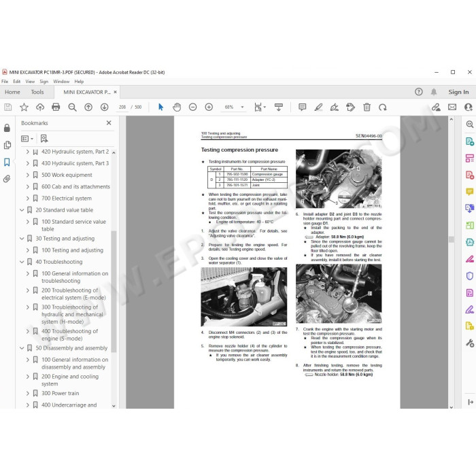
Task: Open the Help question mark
Action: (x=419, y=92)
